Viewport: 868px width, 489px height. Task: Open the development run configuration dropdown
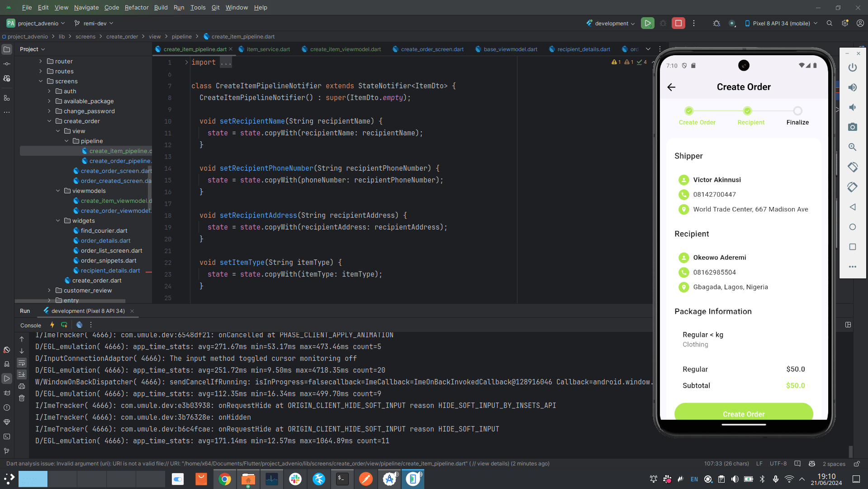(x=611, y=23)
